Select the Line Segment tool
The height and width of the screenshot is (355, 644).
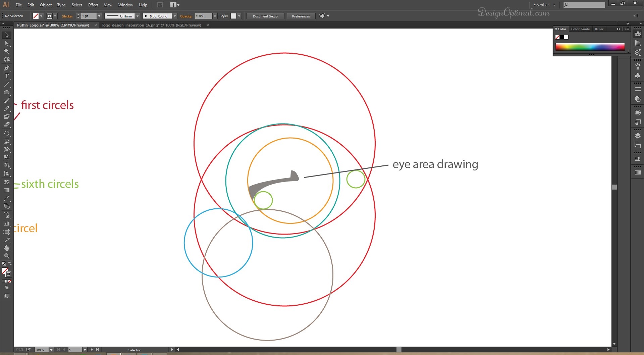(x=6, y=84)
